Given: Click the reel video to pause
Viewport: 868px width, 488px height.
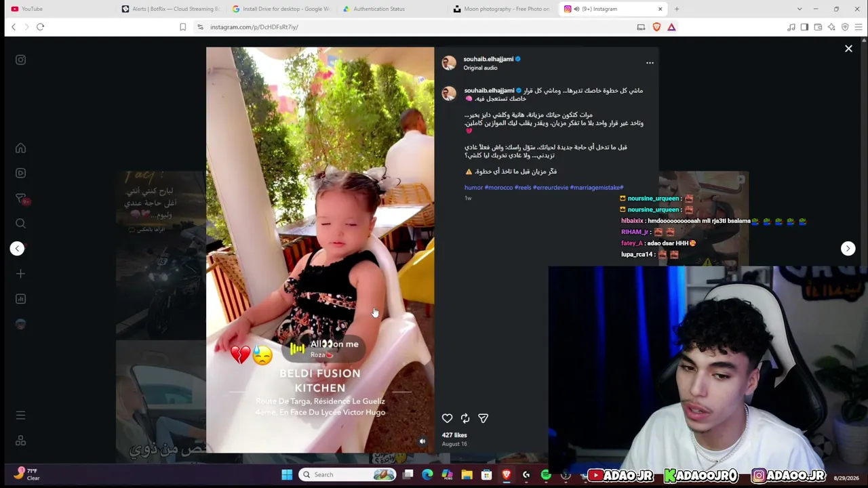Looking at the screenshot, I should 320,250.
